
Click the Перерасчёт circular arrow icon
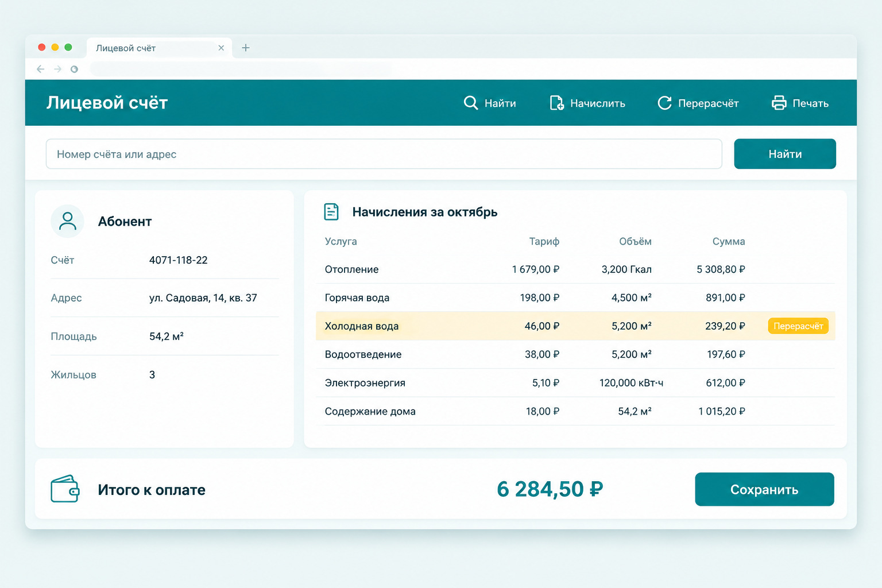click(x=664, y=103)
